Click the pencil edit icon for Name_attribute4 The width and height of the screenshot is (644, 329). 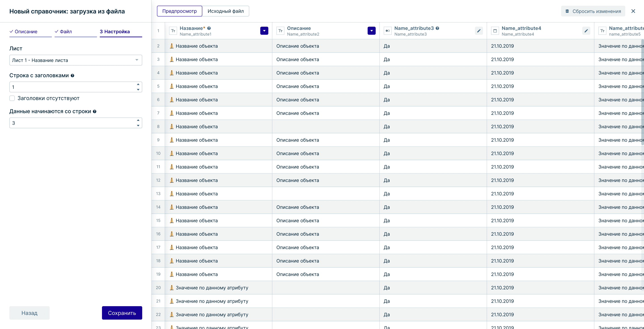coord(586,31)
